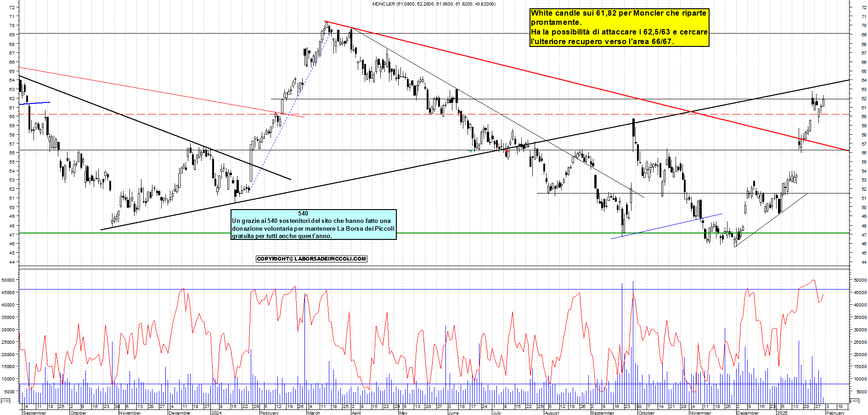
Task: Click '60' on the right price axis
Action: (864, 116)
